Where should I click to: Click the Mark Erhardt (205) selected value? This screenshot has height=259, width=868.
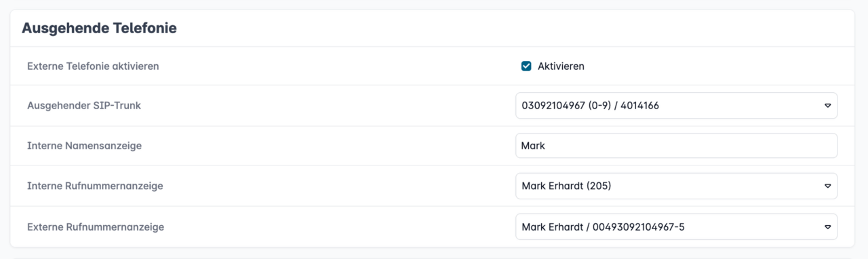(x=566, y=186)
